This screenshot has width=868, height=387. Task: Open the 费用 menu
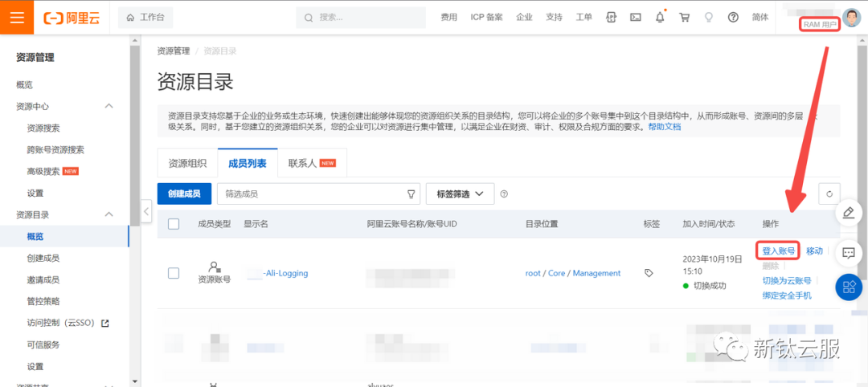pos(449,17)
